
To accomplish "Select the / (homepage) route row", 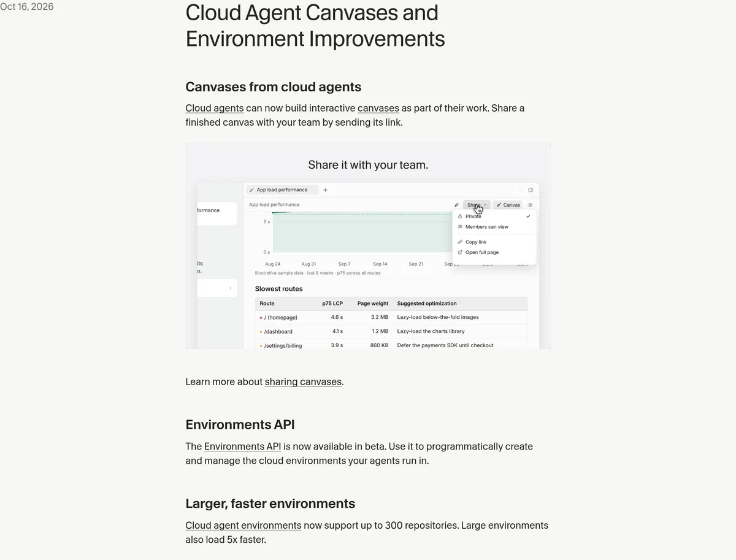I will (x=391, y=318).
